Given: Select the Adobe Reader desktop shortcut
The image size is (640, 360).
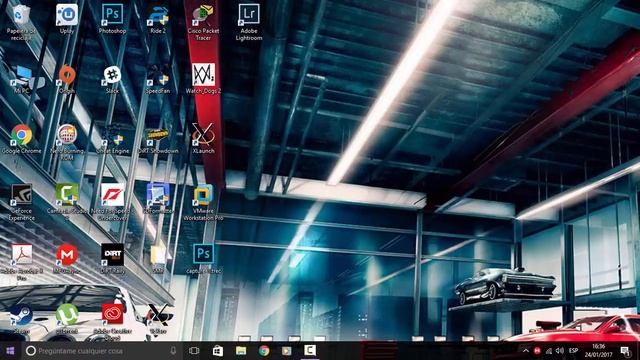Looking at the screenshot, I should (21, 262).
